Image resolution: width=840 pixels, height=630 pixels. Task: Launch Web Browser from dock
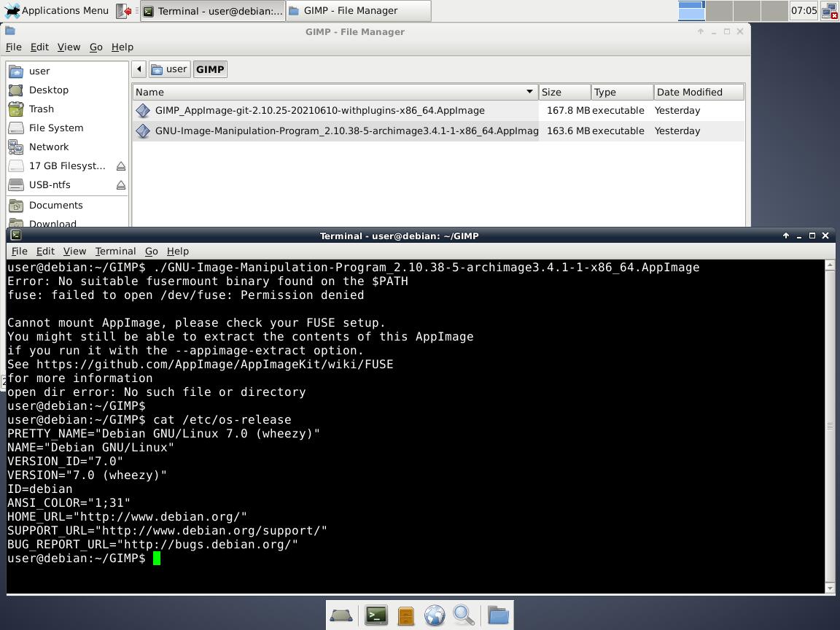pyautogui.click(x=435, y=615)
